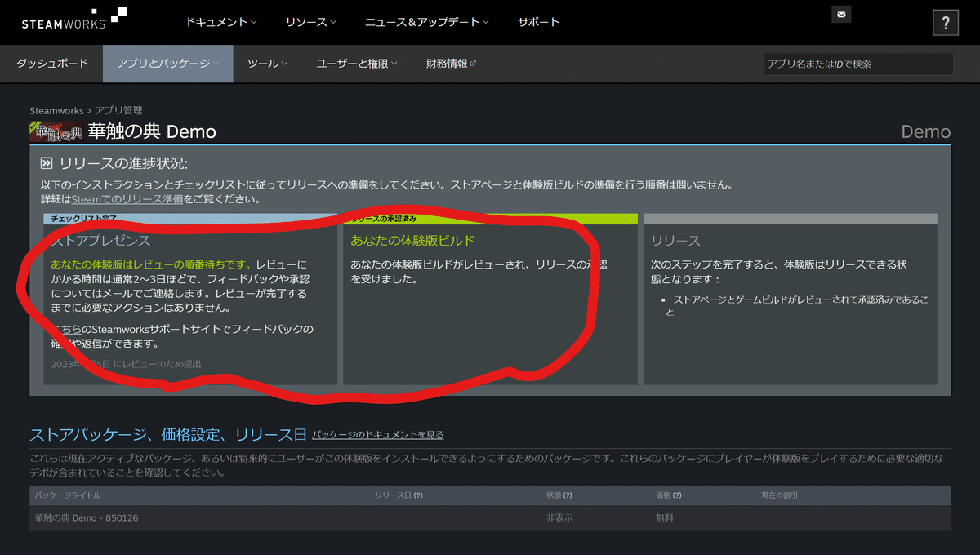Open the サポート link

pos(539,22)
